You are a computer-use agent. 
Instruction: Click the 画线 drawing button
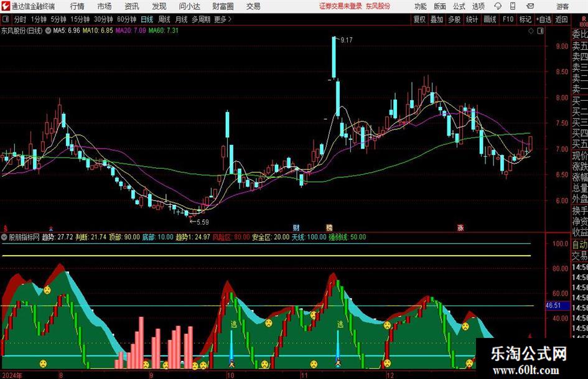(490, 19)
